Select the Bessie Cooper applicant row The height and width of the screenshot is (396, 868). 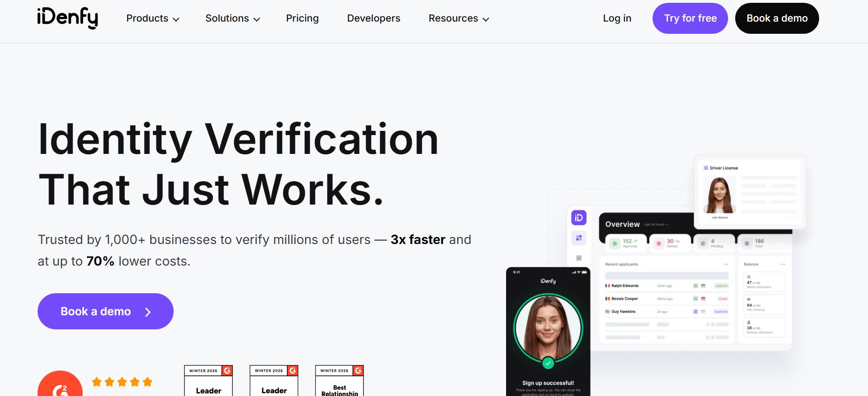(x=667, y=298)
